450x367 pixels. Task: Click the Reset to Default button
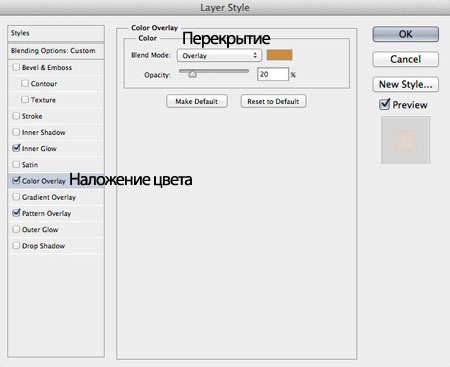(273, 101)
